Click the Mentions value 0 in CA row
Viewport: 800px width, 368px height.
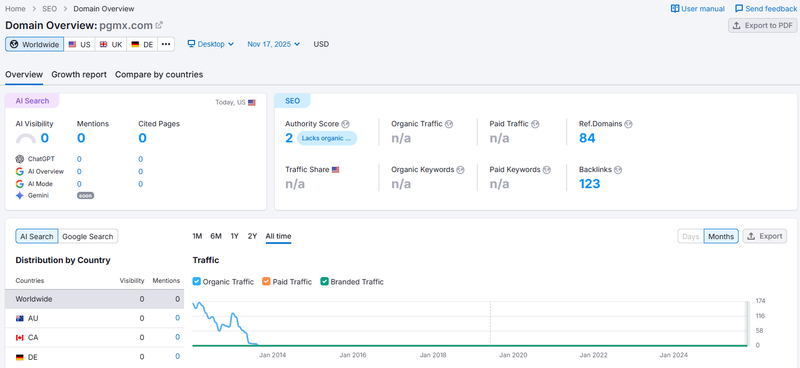point(178,338)
